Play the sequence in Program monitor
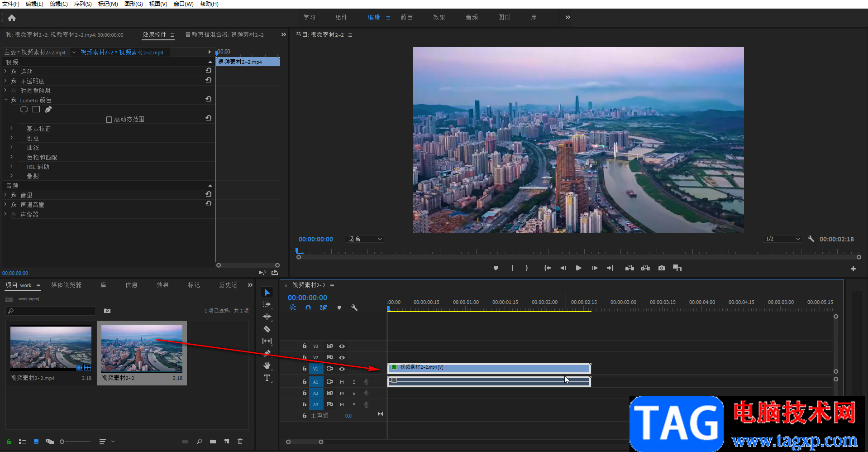The height and width of the screenshot is (452, 868). pos(578,268)
